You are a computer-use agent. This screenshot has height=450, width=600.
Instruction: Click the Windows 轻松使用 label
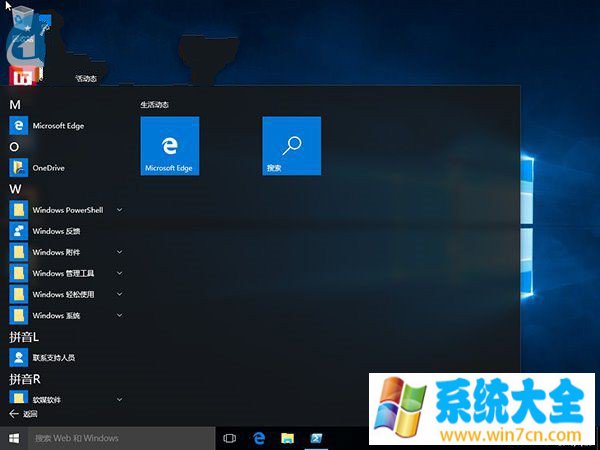[x=63, y=294]
